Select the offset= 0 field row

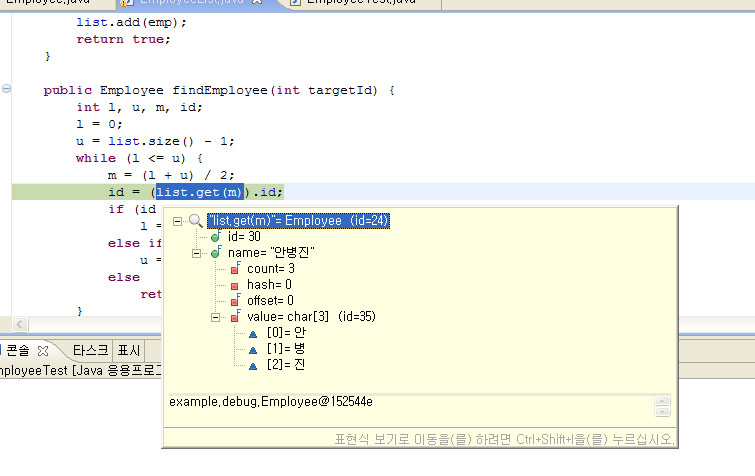tap(270, 300)
